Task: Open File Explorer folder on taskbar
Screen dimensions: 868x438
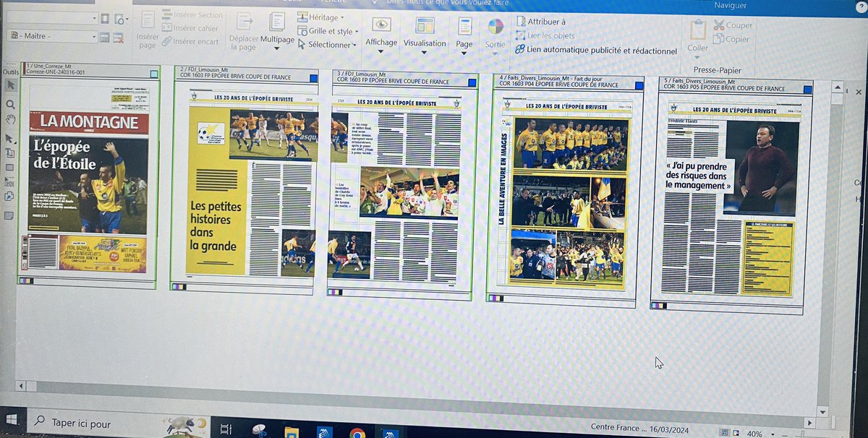Action: pos(292,432)
